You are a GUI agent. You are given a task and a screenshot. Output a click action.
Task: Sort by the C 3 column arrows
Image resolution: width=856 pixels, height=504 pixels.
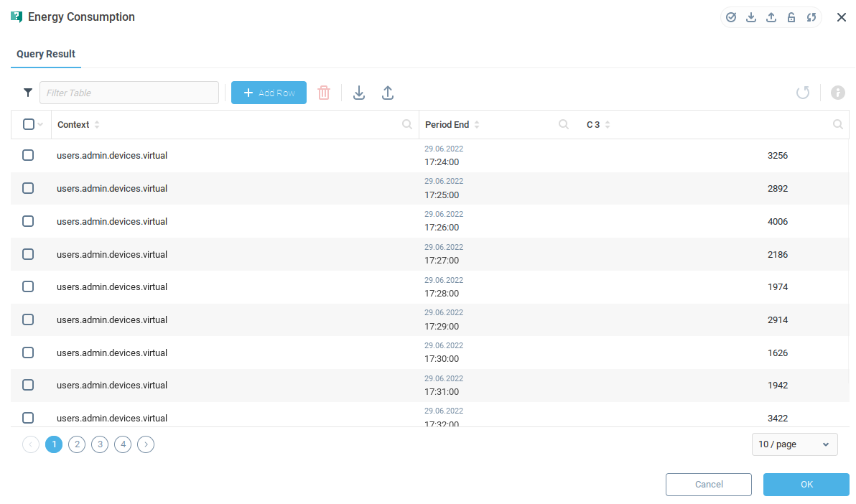click(608, 125)
